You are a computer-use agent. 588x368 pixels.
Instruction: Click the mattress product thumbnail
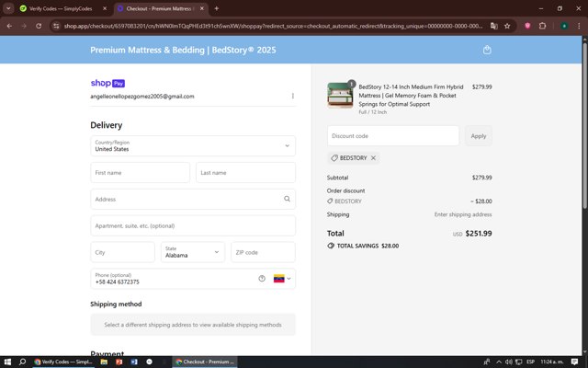[340, 96]
